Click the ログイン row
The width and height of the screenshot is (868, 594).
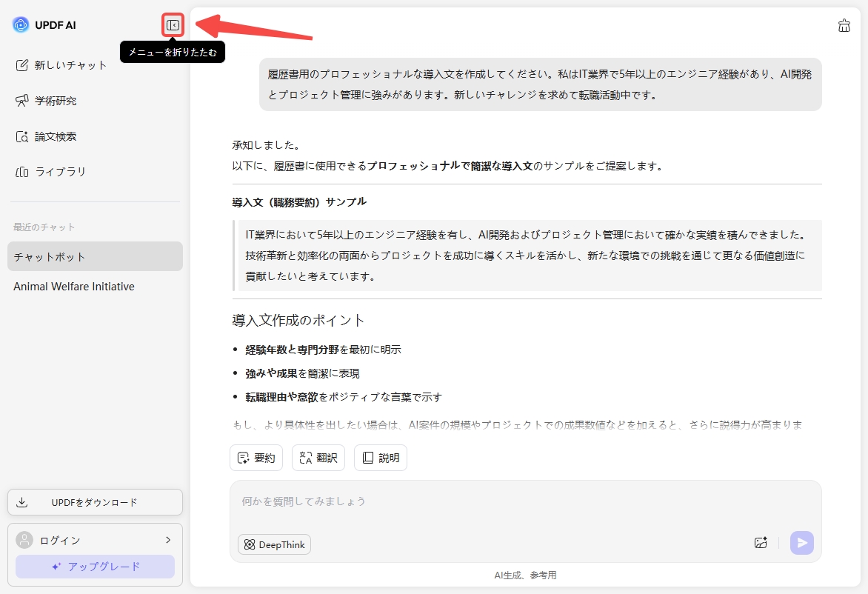click(96, 540)
